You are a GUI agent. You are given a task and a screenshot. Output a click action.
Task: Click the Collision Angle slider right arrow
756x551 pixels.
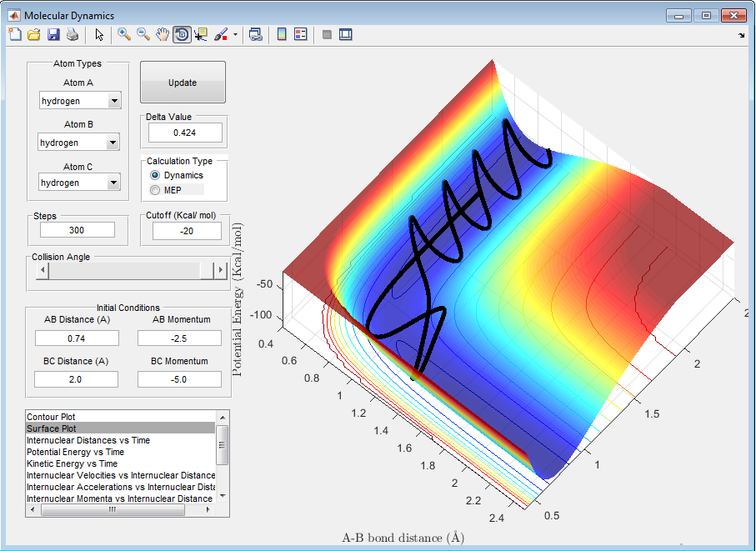pyautogui.click(x=221, y=270)
